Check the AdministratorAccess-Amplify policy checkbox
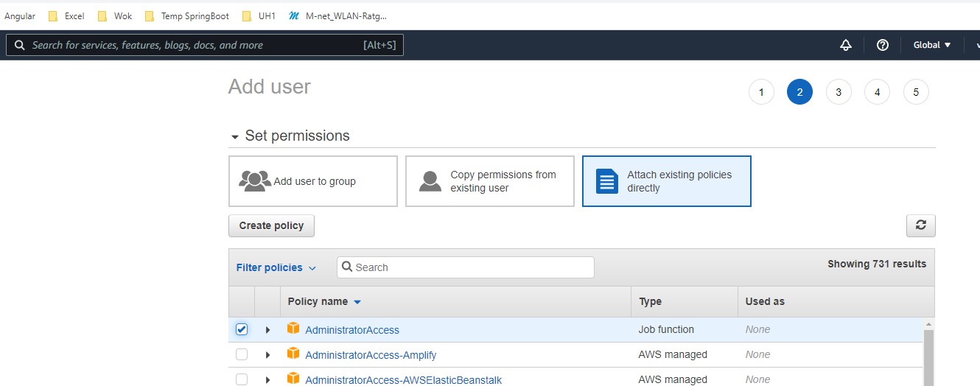The image size is (980, 386). [242, 354]
